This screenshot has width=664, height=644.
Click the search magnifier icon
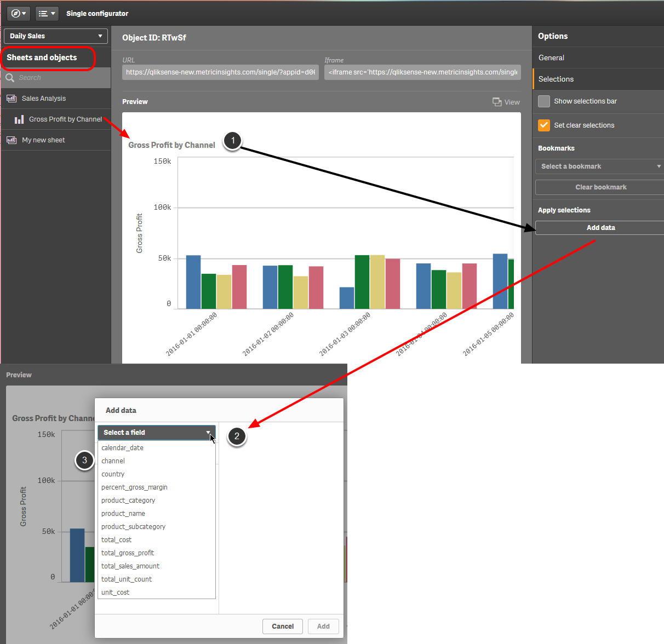[x=10, y=78]
